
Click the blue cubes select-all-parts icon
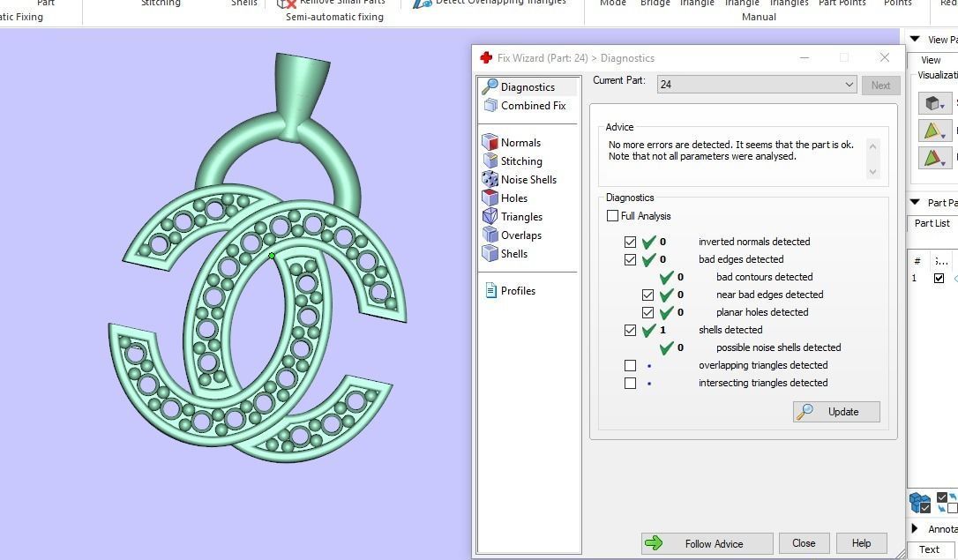920,503
